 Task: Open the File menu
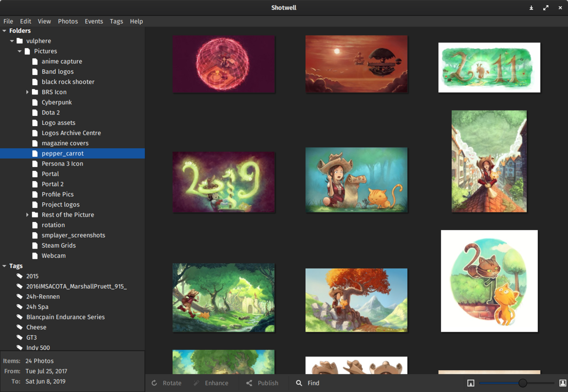[x=8, y=21]
